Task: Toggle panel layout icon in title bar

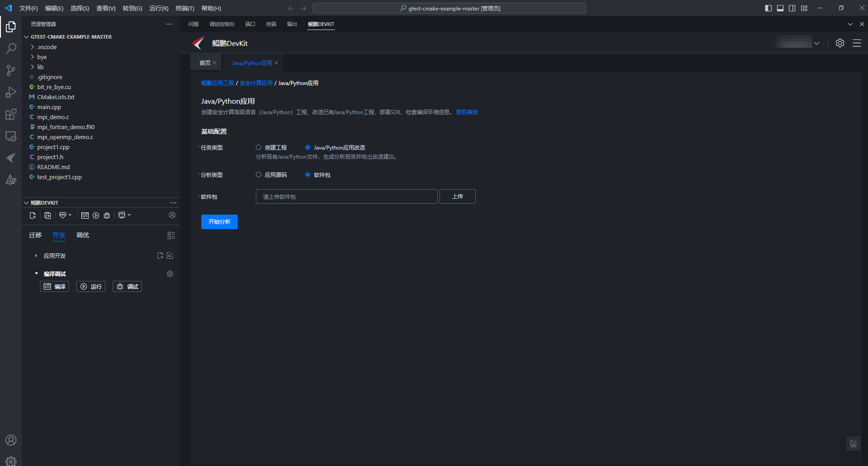Action: click(x=780, y=8)
